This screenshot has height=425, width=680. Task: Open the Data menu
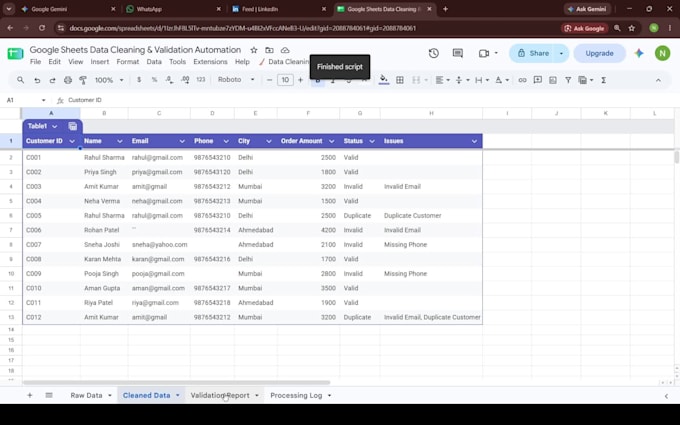coord(154,62)
